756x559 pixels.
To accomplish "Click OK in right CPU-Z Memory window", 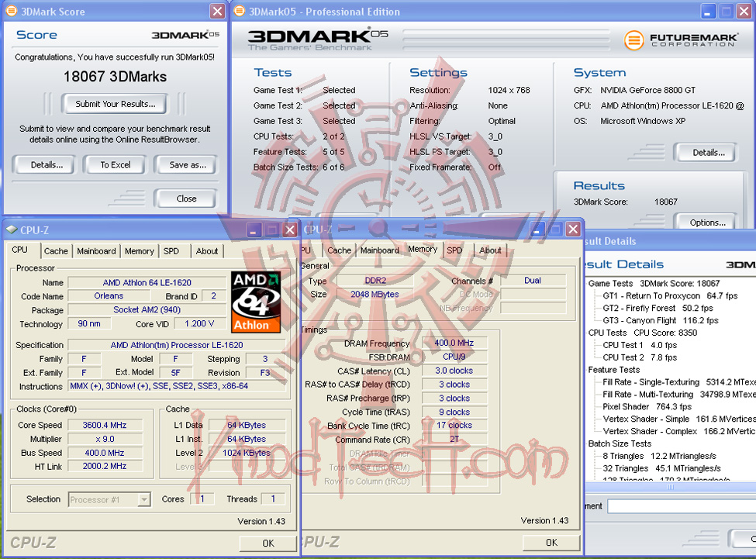I will tap(551, 542).
